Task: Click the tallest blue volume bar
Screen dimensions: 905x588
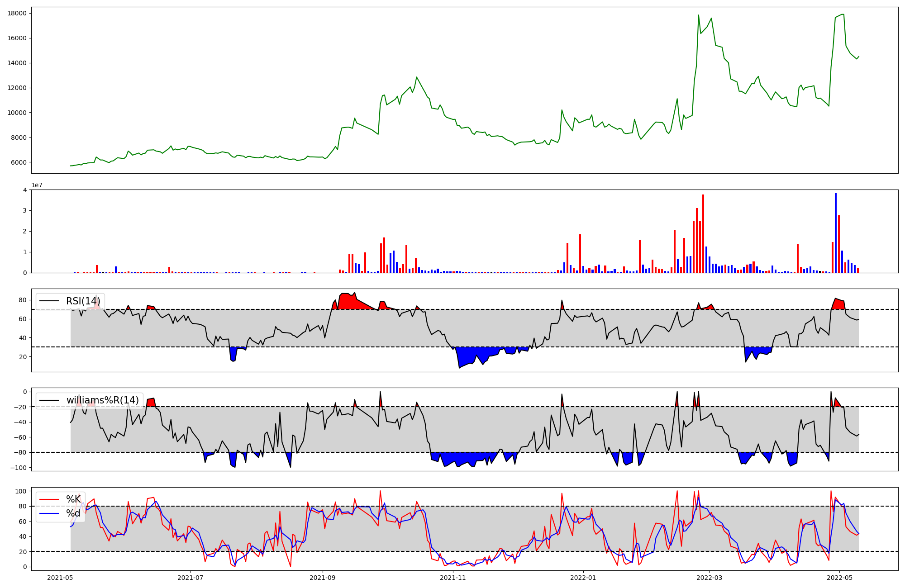Action: tap(836, 233)
